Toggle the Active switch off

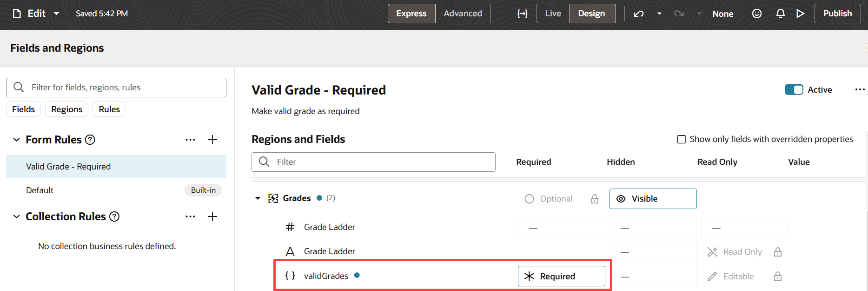[x=794, y=90]
